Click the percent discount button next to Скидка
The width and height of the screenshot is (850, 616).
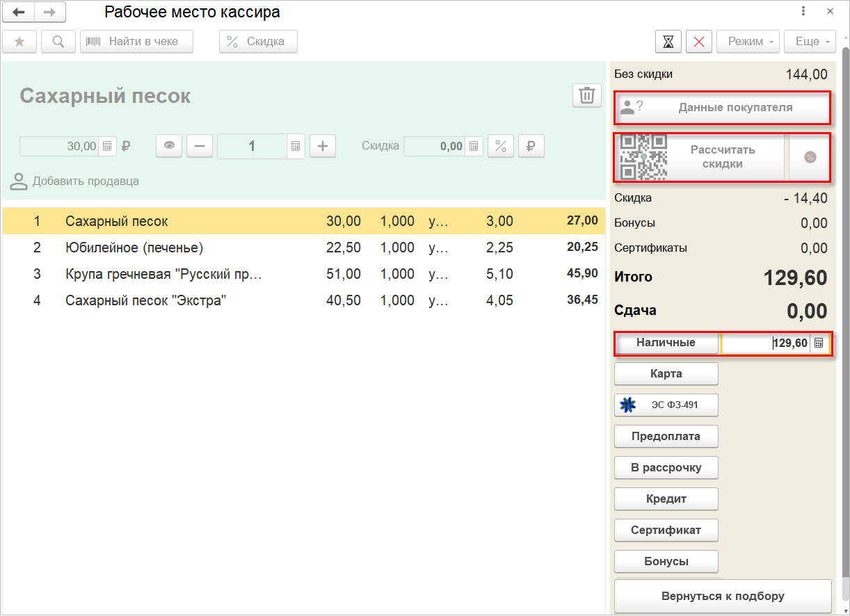tap(500, 146)
